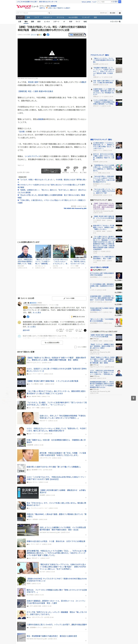
Task: Open the つくばエクスプレス link in article
Action: [x=33, y=156]
